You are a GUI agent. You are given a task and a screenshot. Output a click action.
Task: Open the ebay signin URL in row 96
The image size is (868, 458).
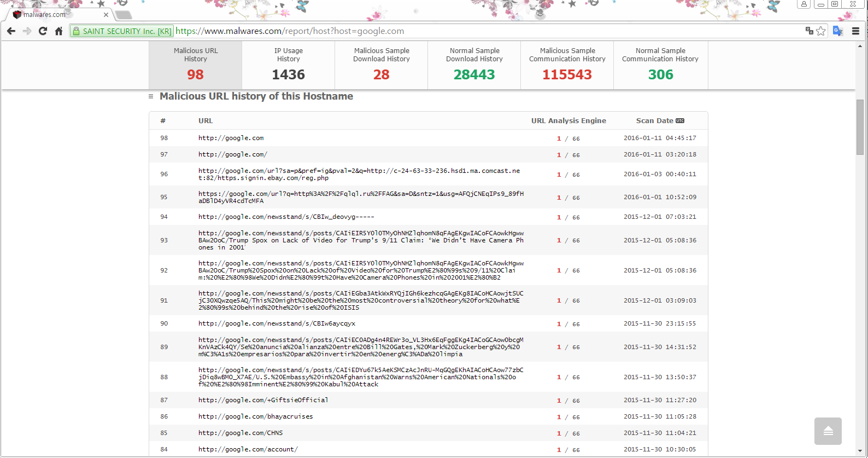click(359, 174)
